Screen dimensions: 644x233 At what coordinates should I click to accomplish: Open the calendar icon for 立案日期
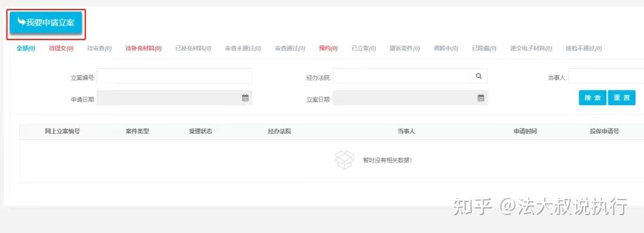tap(481, 98)
